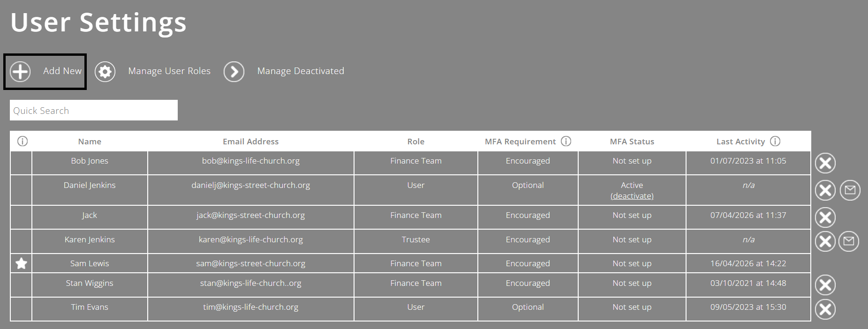Select the Sam Lewis name cell
This screenshot has height=329, width=868.
(x=90, y=263)
